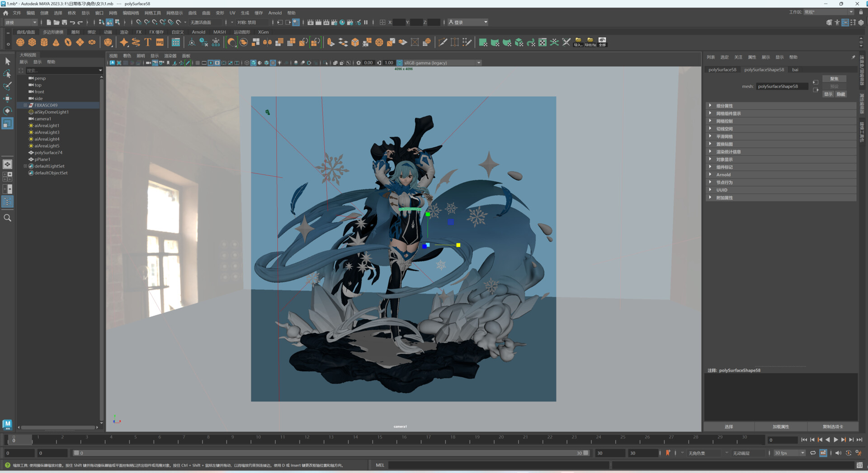Switch to the polySurface58 tab
868x473 pixels.
pyautogui.click(x=722, y=70)
